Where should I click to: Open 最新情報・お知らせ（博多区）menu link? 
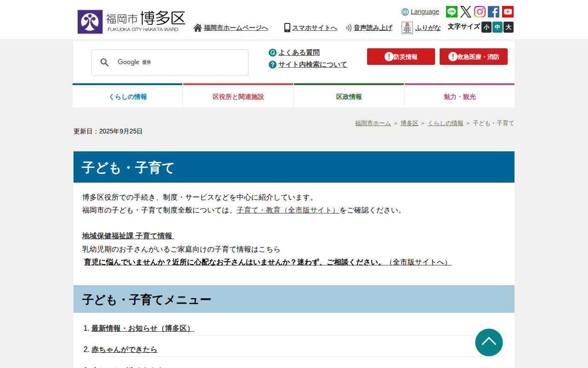point(143,328)
